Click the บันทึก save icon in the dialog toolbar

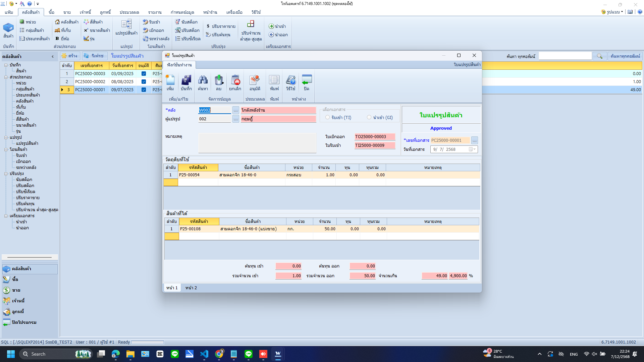pyautogui.click(x=186, y=82)
